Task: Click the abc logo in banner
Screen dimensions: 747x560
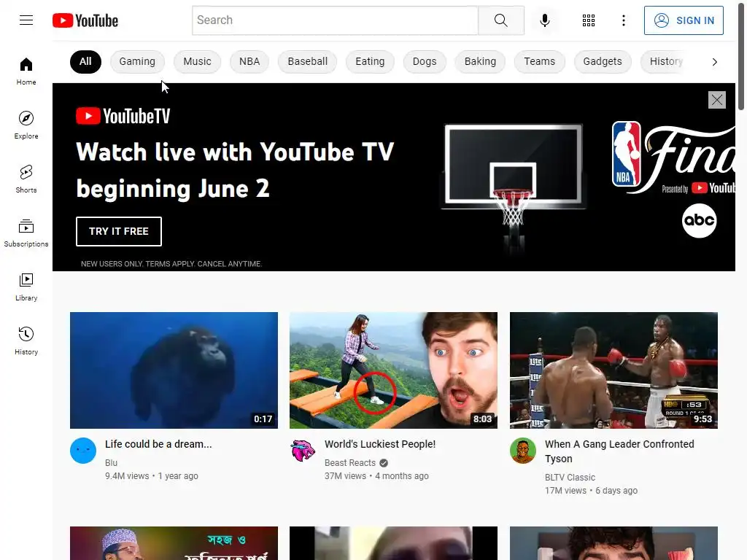Action: coord(699,220)
